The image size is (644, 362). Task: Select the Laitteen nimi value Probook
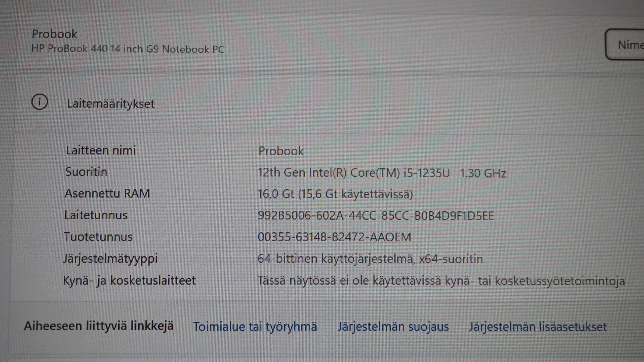(x=281, y=151)
